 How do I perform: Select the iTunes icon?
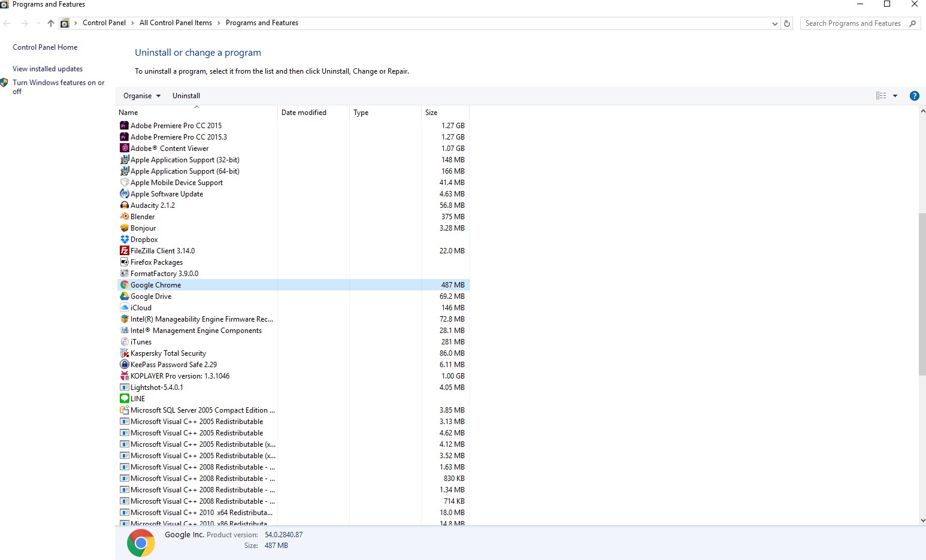point(124,342)
